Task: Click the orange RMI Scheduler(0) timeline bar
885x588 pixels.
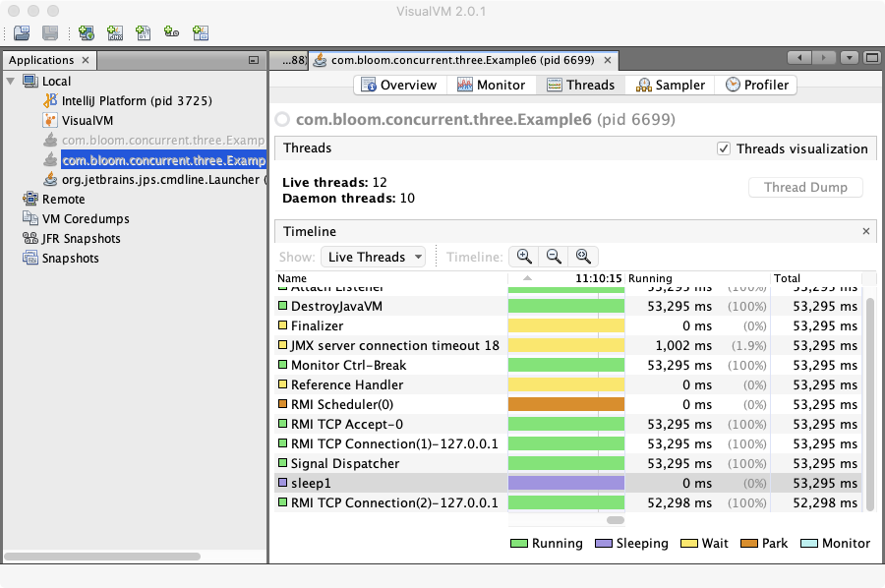Action: click(x=566, y=404)
